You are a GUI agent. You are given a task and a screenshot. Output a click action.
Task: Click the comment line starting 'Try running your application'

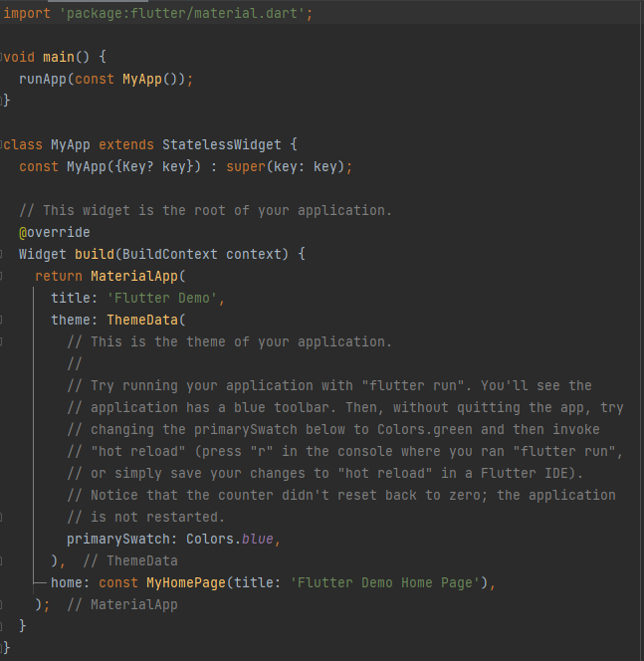(x=329, y=385)
